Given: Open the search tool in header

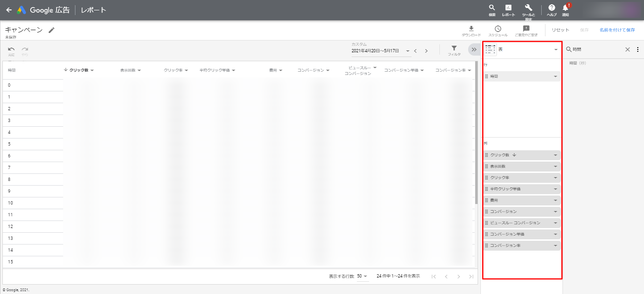Looking at the screenshot, I should tap(492, 10).
